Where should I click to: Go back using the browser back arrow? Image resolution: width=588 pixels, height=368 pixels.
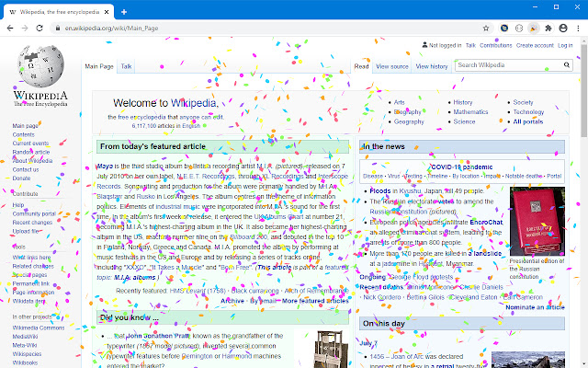click(x=10, y=29)
